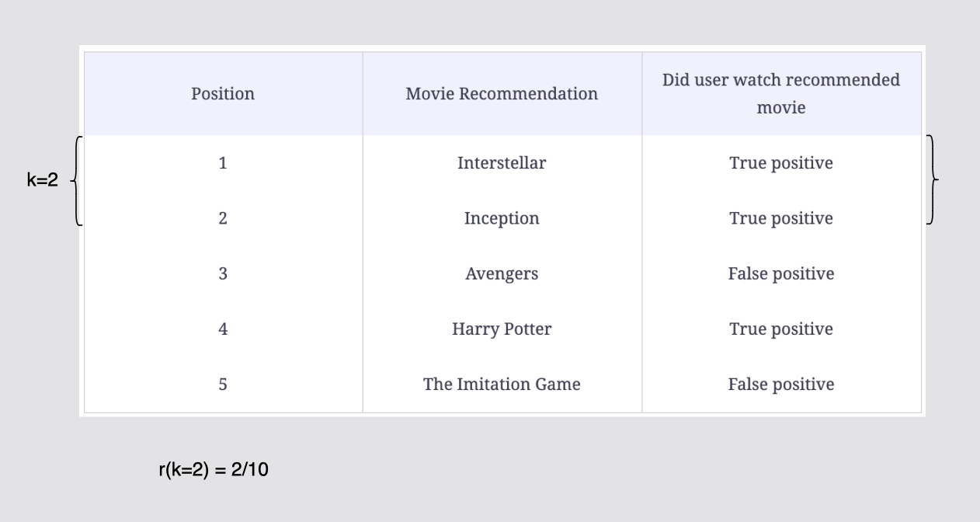
Task: Select the Avengers movie cell
Action: (x=502, y=273)
